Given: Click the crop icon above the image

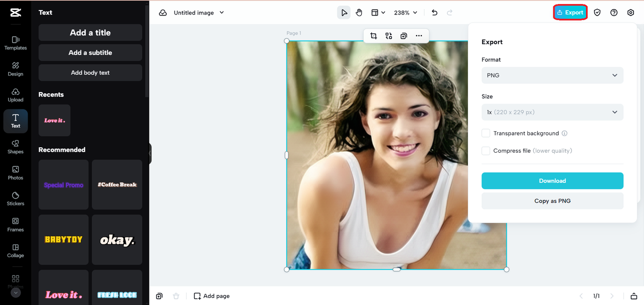Looking at the screenshot, I should [x=373, y=36].
